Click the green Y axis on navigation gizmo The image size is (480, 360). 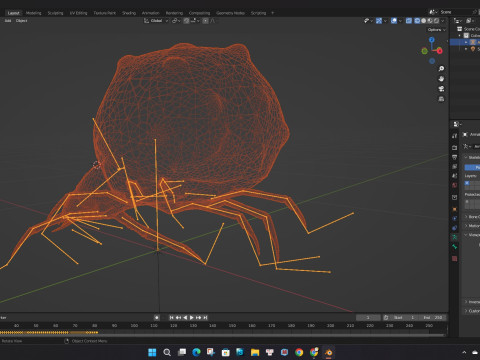tap(424, 51)
